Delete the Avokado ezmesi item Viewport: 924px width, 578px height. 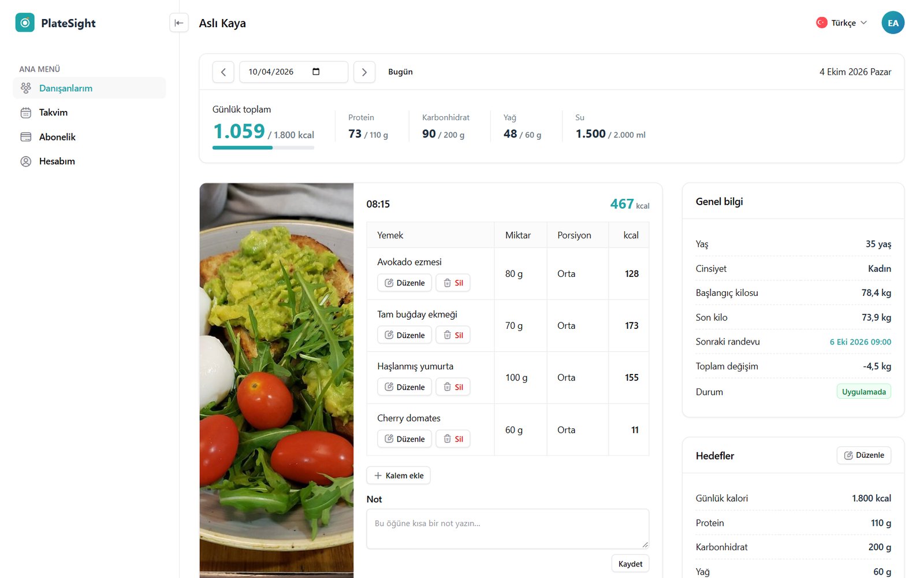pos(453,283)
